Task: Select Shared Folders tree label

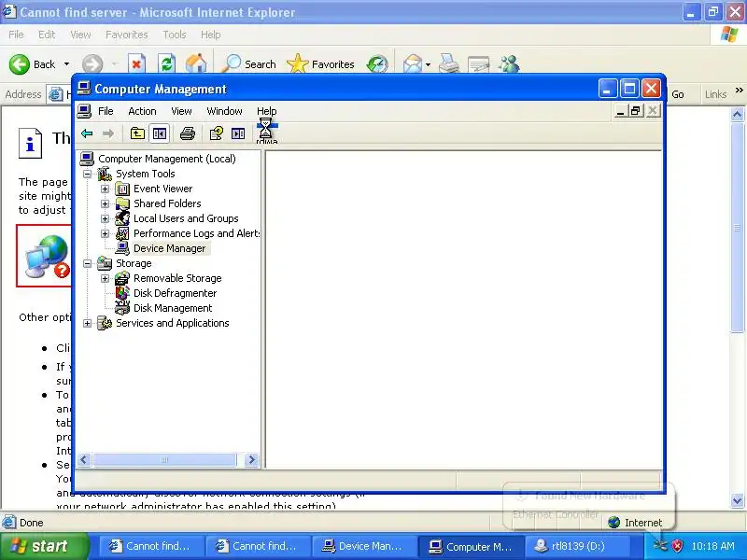Action: [167, 203]
